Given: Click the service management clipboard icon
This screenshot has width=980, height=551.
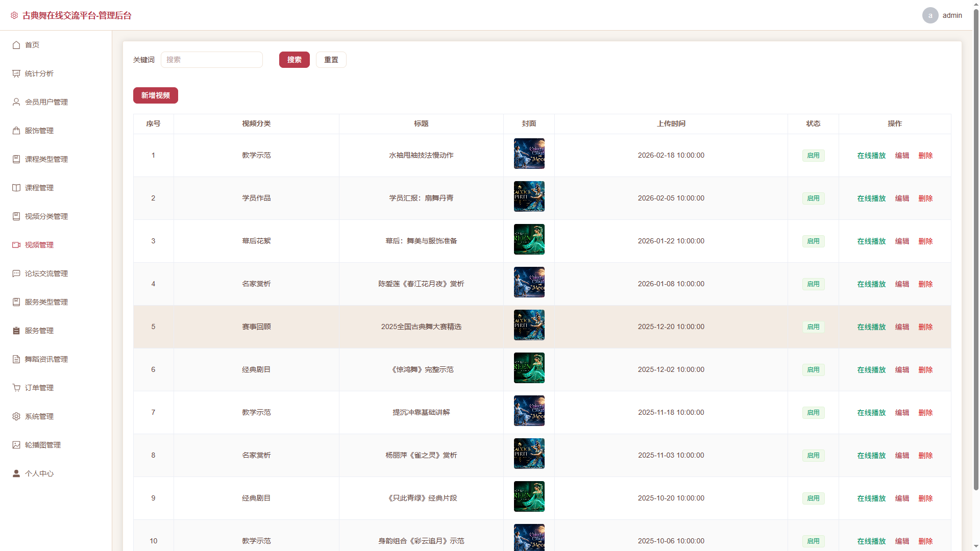Looking at the screenshot, I should [x=16, y=331].
